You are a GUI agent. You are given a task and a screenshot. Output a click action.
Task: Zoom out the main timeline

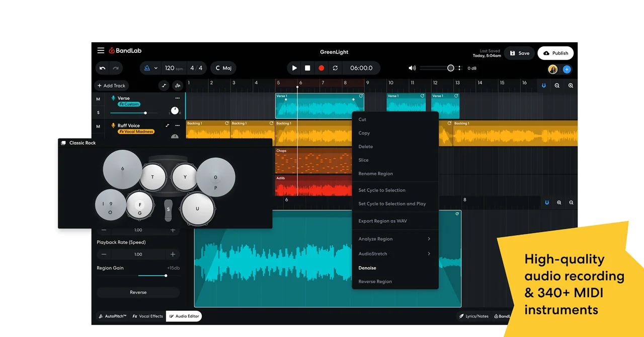[557, 86]
